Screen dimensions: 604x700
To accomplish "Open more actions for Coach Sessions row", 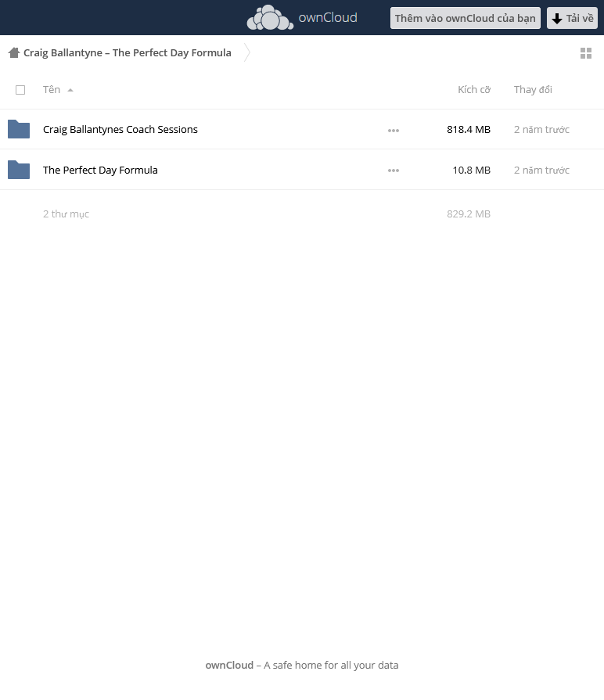I will point(394,131).
